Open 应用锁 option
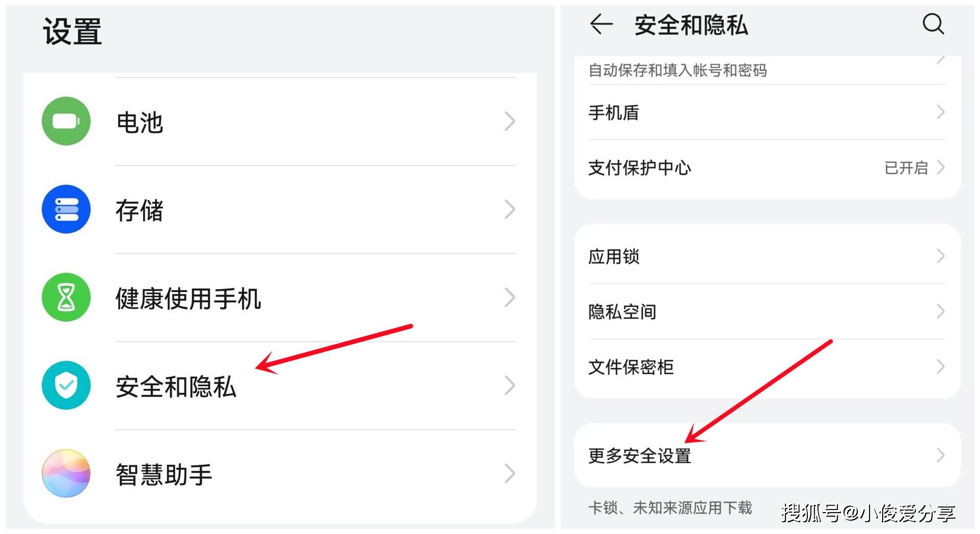 [x=614, y=256]
